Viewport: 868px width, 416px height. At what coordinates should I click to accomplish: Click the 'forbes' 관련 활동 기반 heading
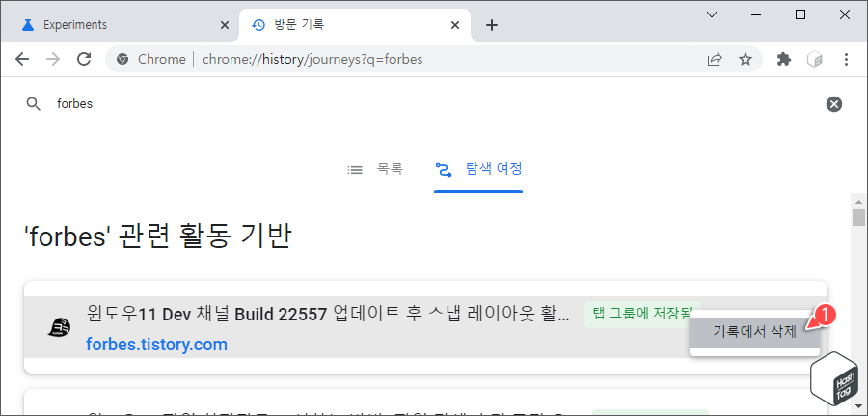point(158,236)
